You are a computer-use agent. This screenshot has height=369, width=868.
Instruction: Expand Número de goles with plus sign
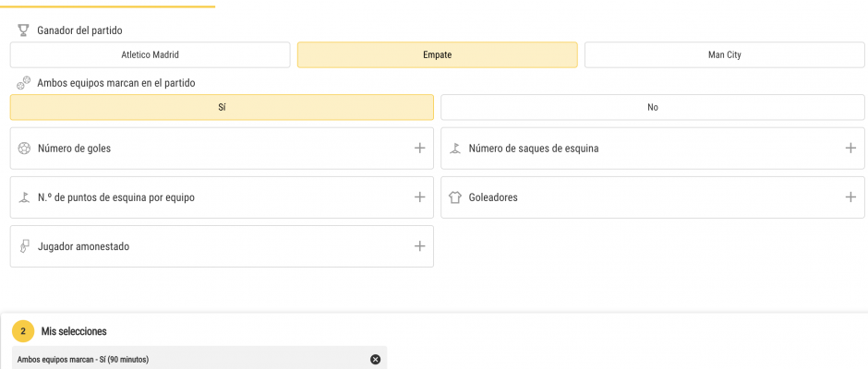(419, 149)
